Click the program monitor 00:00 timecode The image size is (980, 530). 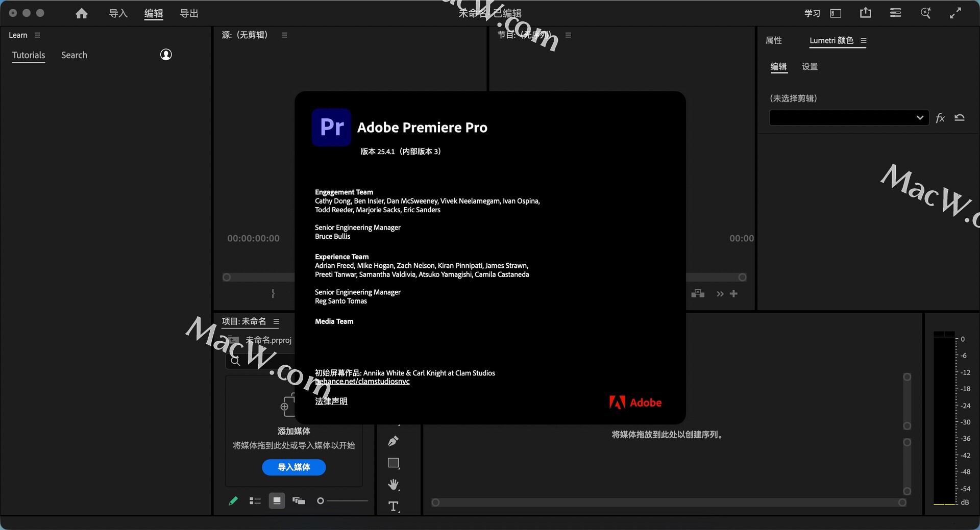(x=742, y=238)
